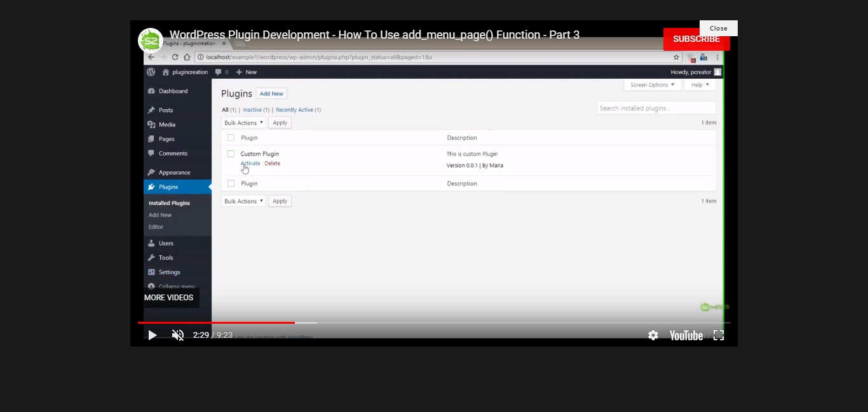
Task: Open the New content menu
Action: 247,72
